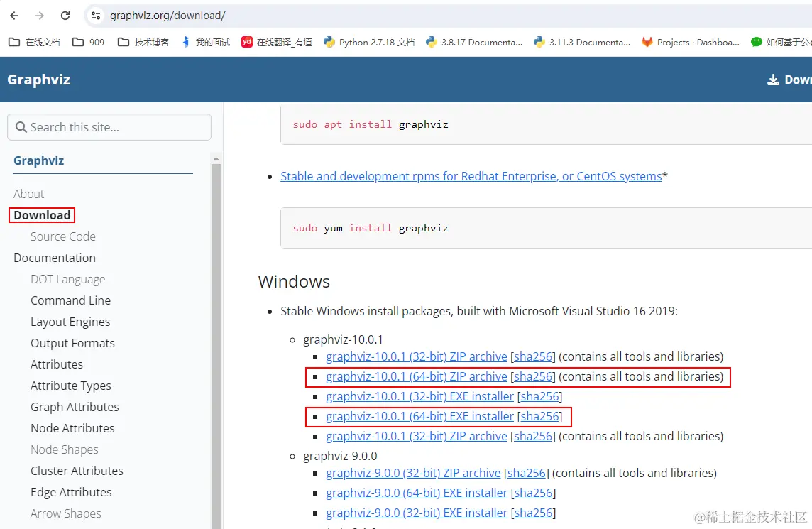This screenshot has height=529, width=812.
Task: Open DOT Language sidebar entry
Action: point(68,279)
